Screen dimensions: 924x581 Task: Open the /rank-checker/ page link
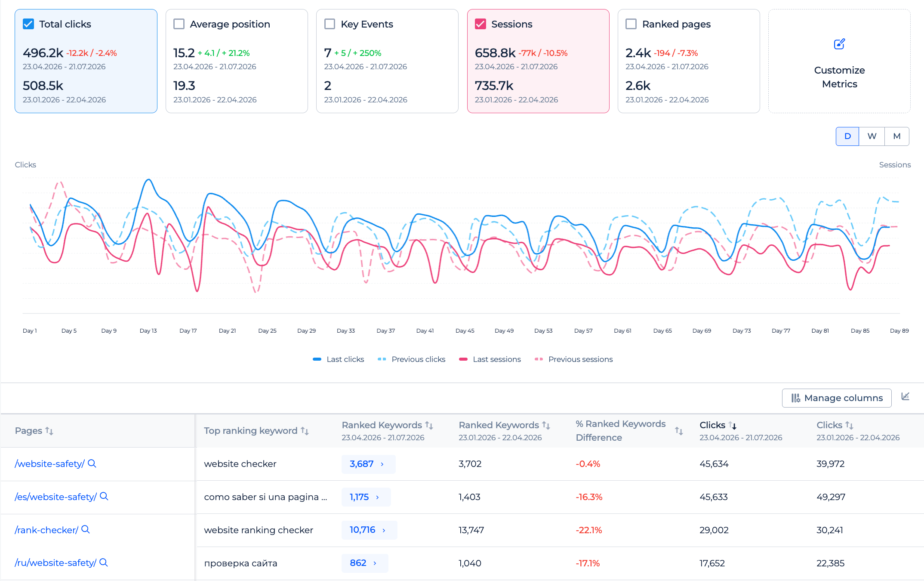(46, 530)
